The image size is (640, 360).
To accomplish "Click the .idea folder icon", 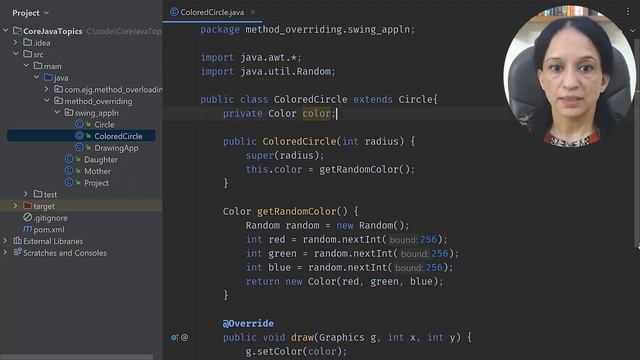I will point(27,42).
